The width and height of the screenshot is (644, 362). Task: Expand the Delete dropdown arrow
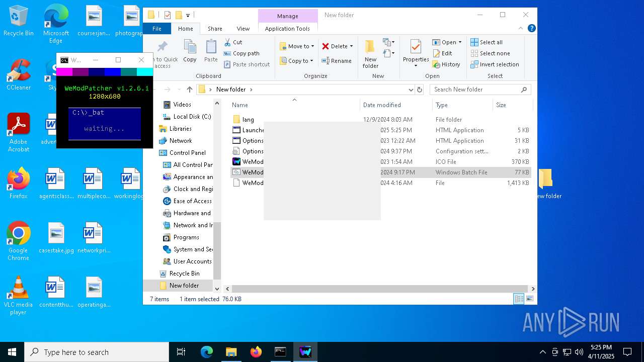(x=351, y=46)
